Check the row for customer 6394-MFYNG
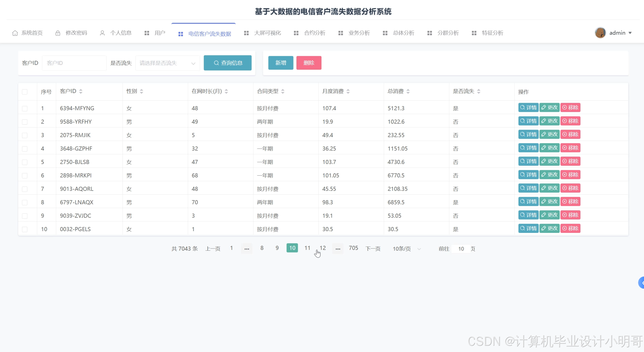Viewport: 644px width, 352px height. point(25,109)
